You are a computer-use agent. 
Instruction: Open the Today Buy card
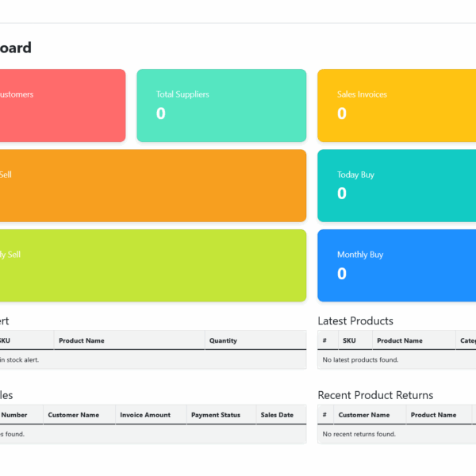coord(397,186)
